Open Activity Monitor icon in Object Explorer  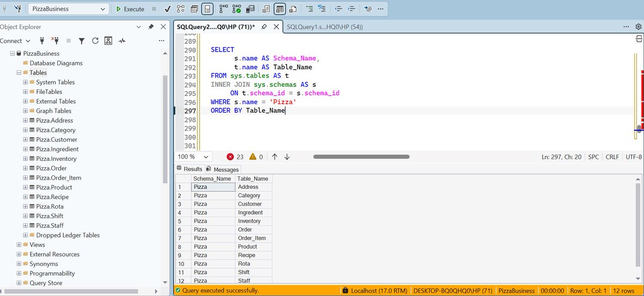pyautogui.click(x=122, y=41)
